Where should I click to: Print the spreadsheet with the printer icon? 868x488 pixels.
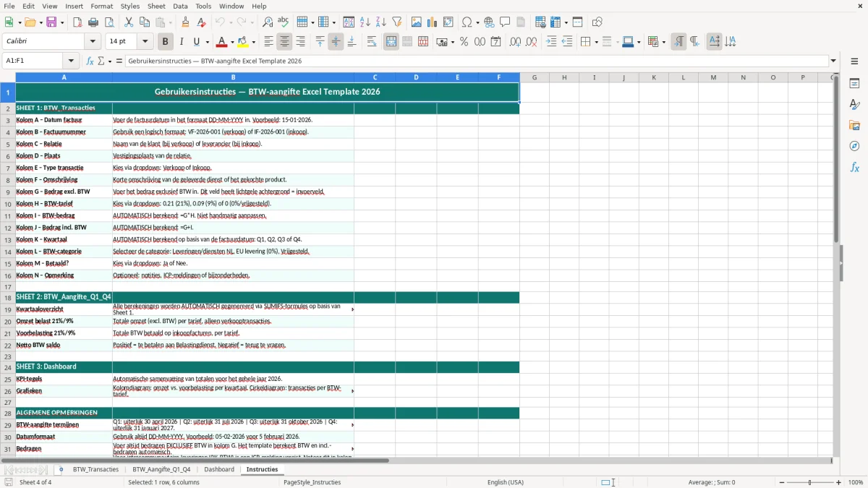point(93,22)
